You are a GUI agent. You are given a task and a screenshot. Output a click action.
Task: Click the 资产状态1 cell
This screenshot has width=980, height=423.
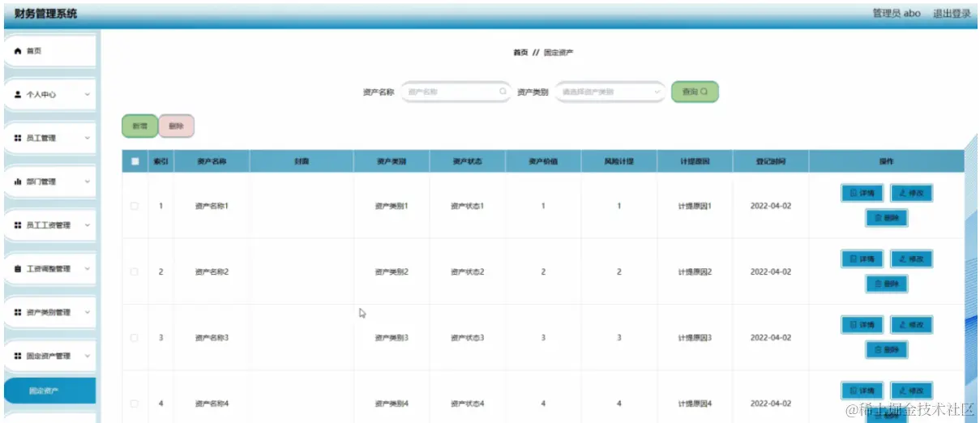pyautogui.click(x=468, y=206)
